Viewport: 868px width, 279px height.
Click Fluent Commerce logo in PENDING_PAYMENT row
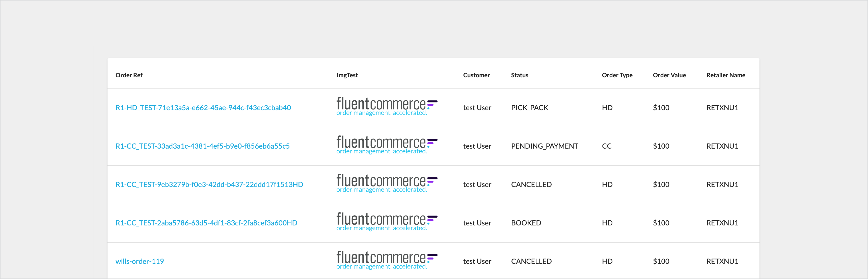coord(387,145)
